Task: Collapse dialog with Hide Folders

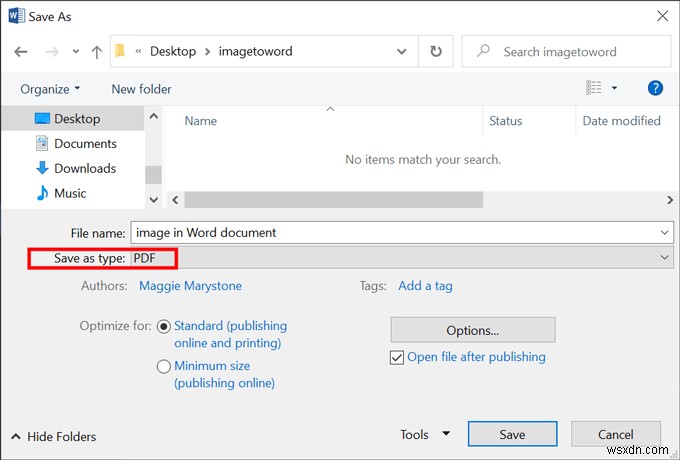Action: [54, 437]
